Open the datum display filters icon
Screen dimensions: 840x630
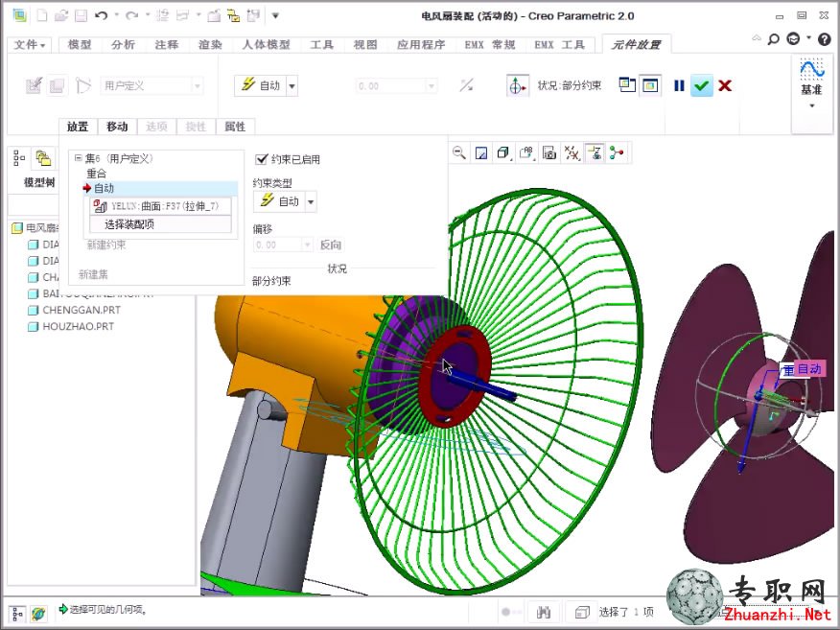pyautogui.click(x=572, y=152)
